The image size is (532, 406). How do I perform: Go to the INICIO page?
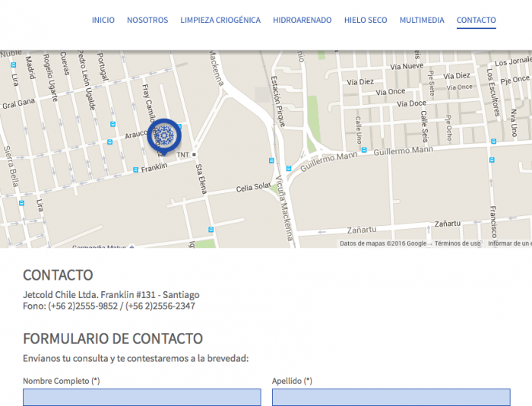103,21
